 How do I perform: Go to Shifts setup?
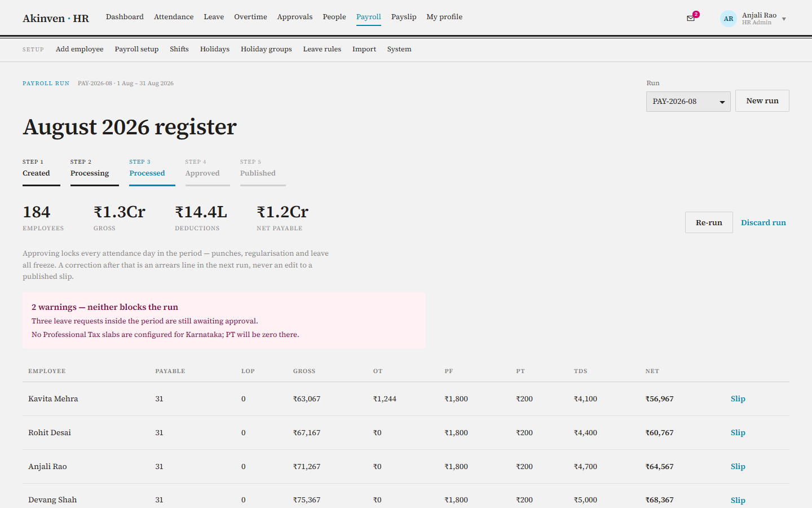pos(179,49)
